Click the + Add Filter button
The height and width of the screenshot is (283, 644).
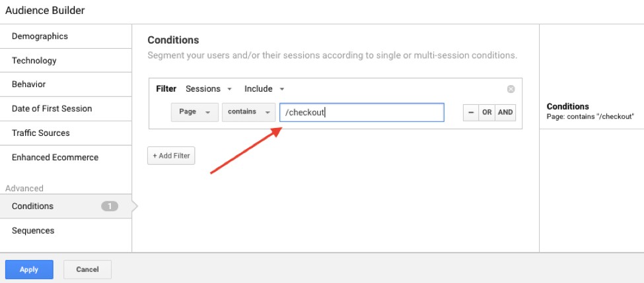tap(171, 156)
